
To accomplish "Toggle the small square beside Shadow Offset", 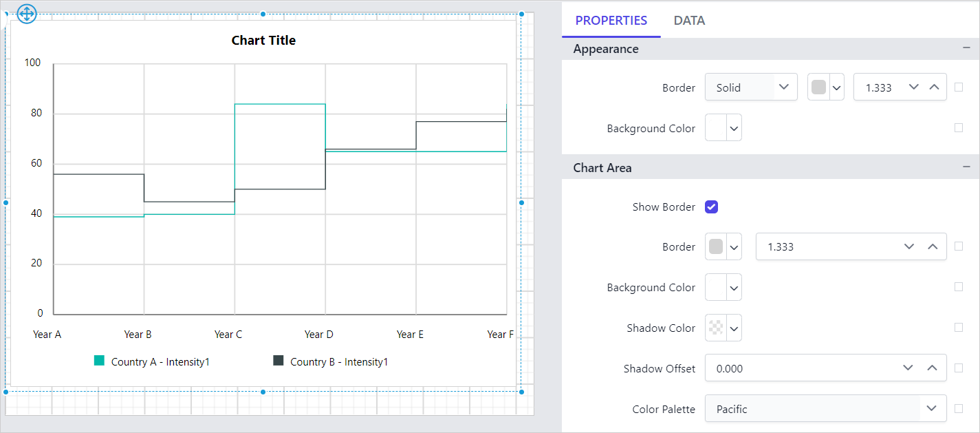I will (959, 368).
